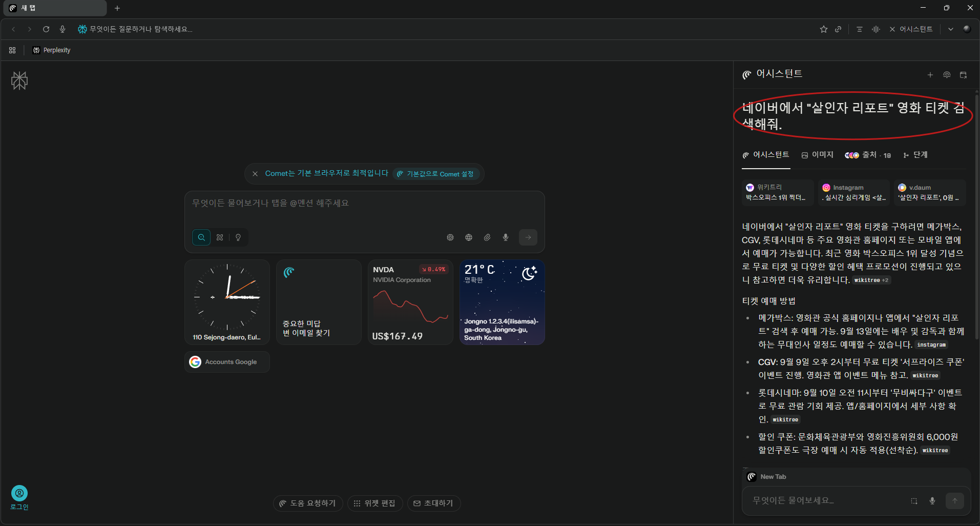
Task: Open the 21°C weather widget
Action: pos(502,302)
